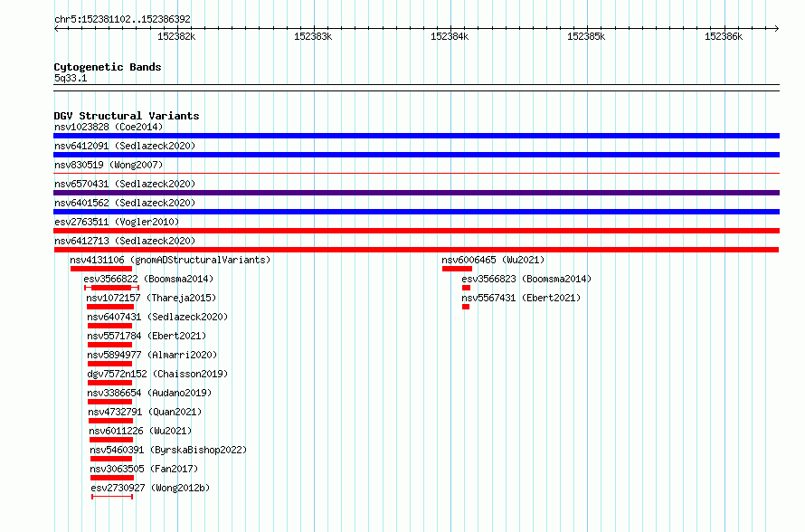Click nsv3063505 (Fan2017) label
This screenshot has width=805, height=532.
(144, 469)
